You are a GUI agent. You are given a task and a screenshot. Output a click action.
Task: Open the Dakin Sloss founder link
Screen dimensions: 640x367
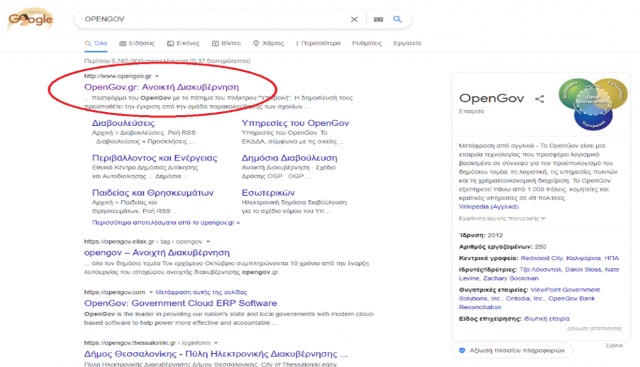(583, 269)
